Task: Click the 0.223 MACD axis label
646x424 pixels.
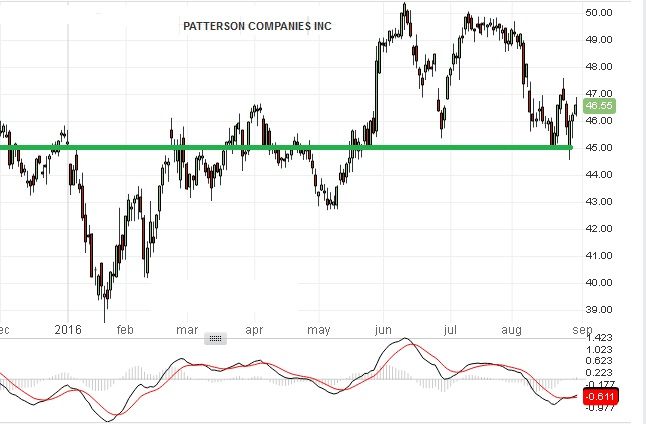Action: tap(599, 373)
